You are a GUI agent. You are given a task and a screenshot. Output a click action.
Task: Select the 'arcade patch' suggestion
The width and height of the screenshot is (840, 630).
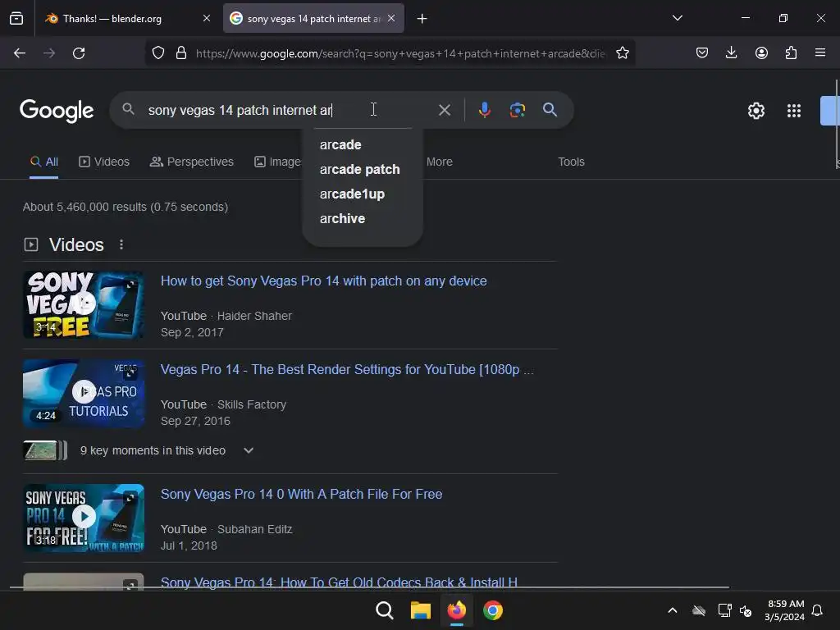coord(360,169)
